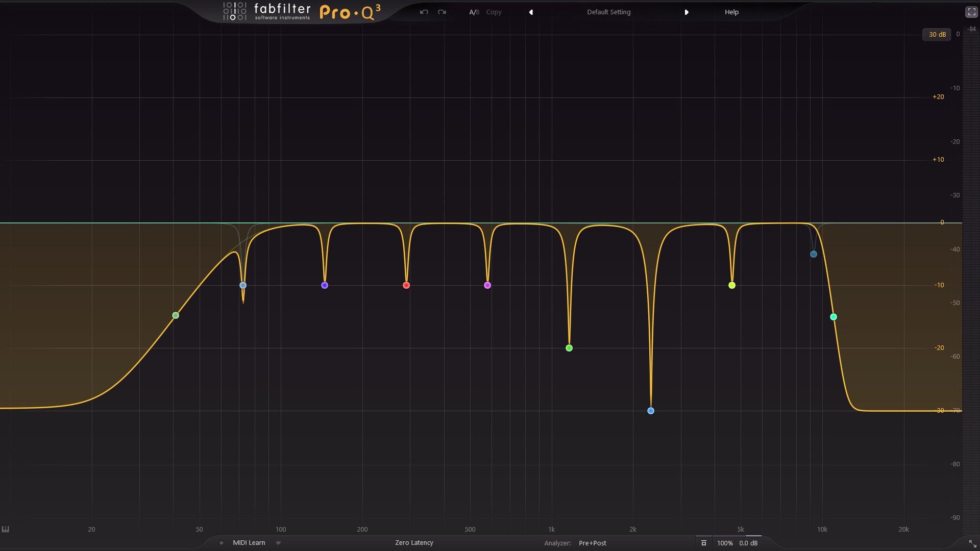980x551 pixels.
Task: Click the redo arrow icon
Action: pos(442,12)
